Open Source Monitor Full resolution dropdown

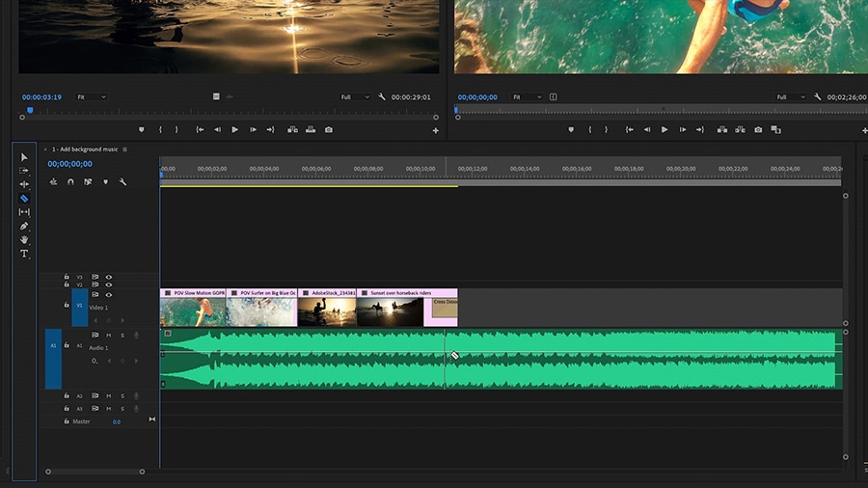[x=355, y=96]
